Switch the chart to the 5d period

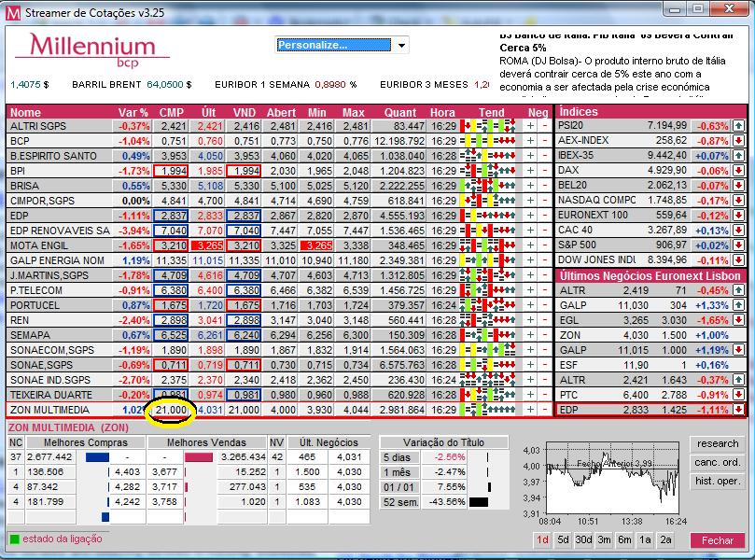click(x=563, y=539)
